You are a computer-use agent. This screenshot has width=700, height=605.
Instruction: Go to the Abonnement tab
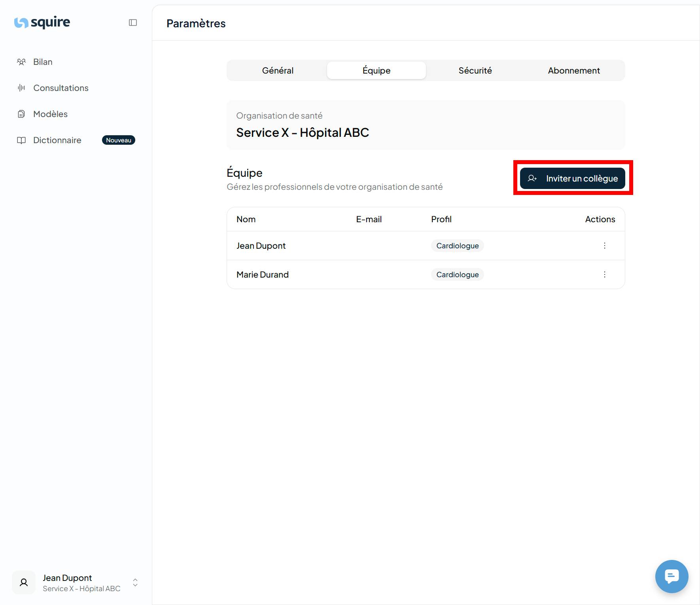(573, 70)
